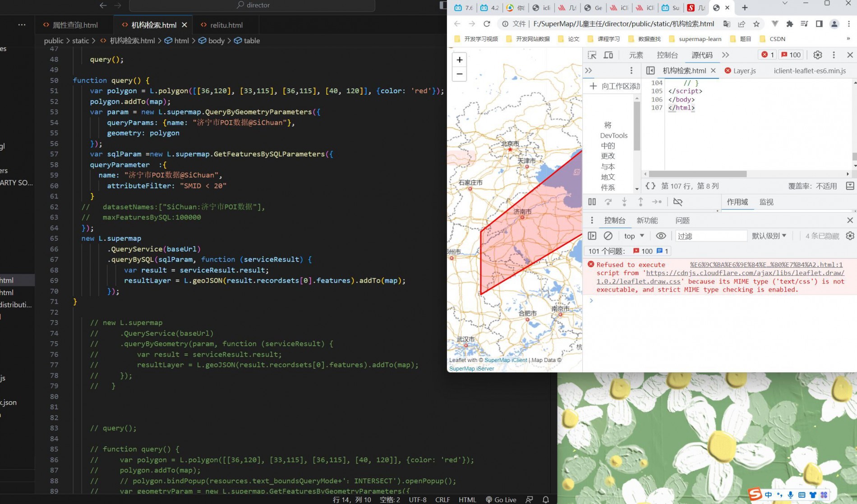Image resolution: width=857 pixels, height=504 pixels.
Task: Toggle browser side panel
Action: point(819,24)
